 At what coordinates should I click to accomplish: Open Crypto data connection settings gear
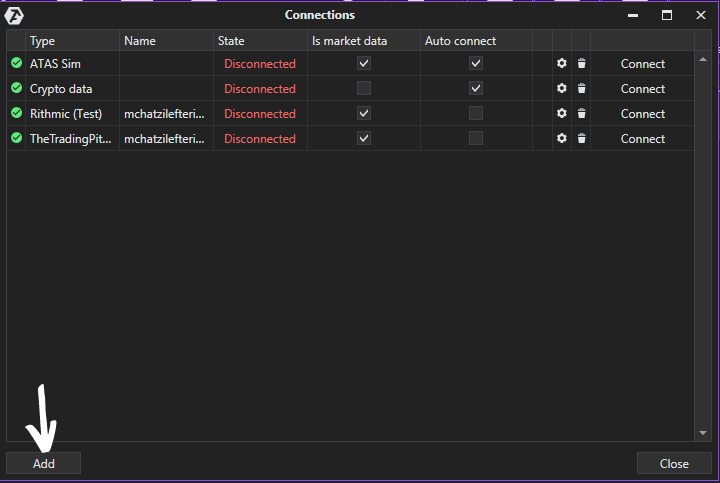click(x=562, y=89)
